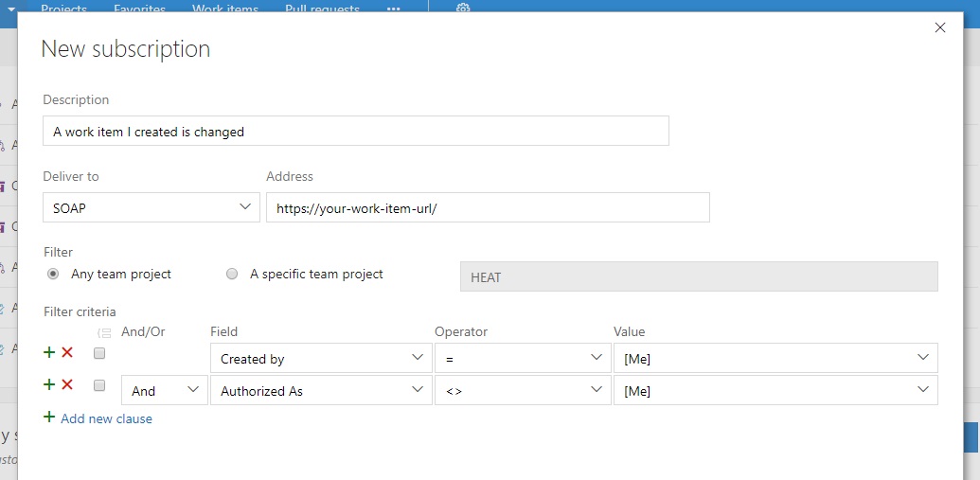Click red X delete icon on Created by row

coord(67,352)
